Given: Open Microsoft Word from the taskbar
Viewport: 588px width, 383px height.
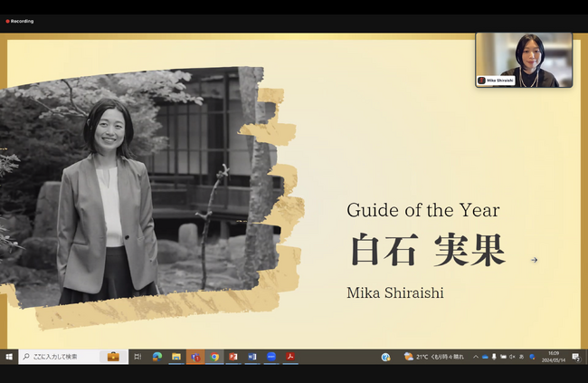Looking at the screenshot, I should (251, 357).
